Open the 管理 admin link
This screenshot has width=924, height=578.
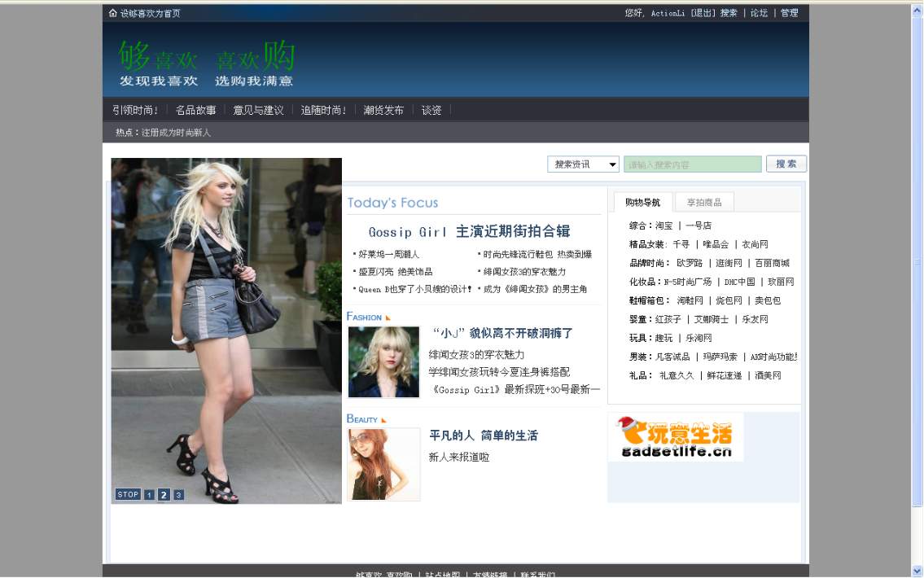click(790, 13)
